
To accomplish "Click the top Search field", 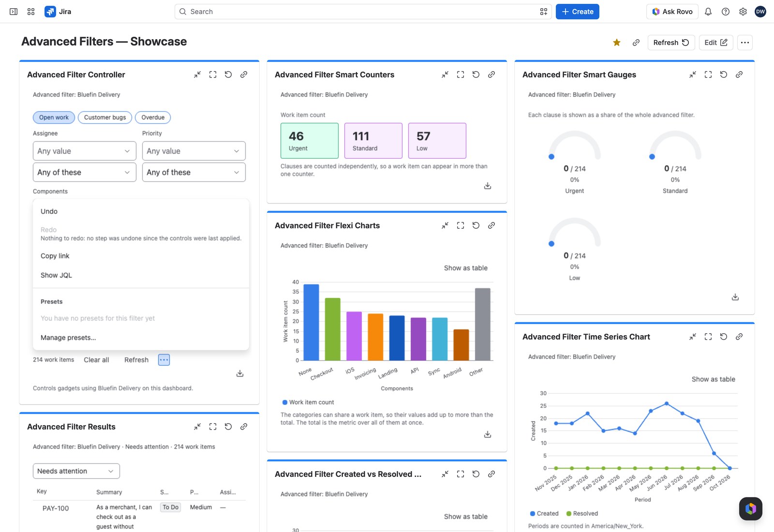I will pyautogui.click(x=363, y=12).
